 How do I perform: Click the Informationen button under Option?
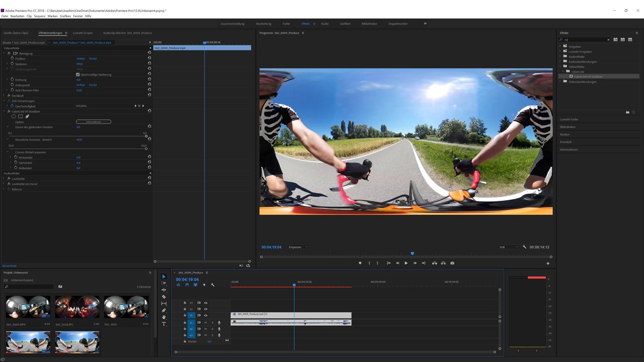point(94,122)
